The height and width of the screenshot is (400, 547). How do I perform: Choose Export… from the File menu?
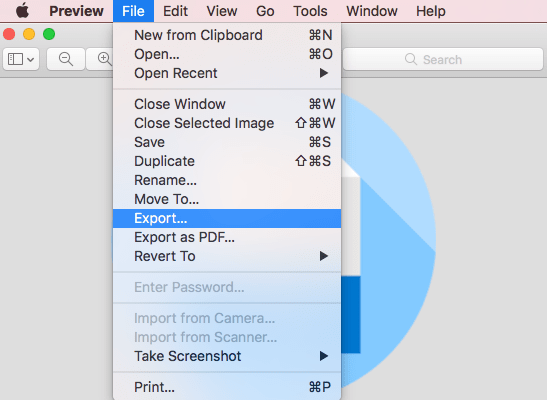(x=227, y=218)
